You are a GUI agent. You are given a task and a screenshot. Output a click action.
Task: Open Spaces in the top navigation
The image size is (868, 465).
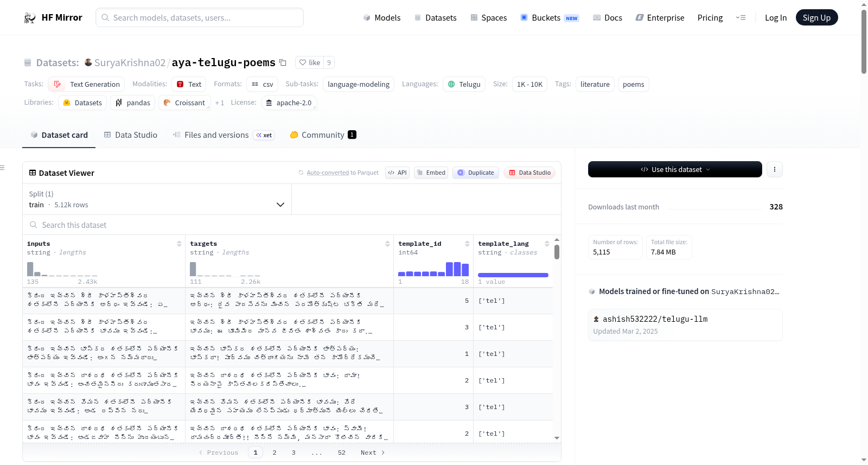pos(488,18)
